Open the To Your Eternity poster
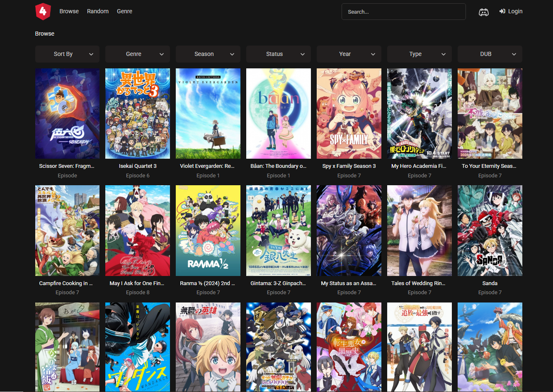 tap(490, 114)
